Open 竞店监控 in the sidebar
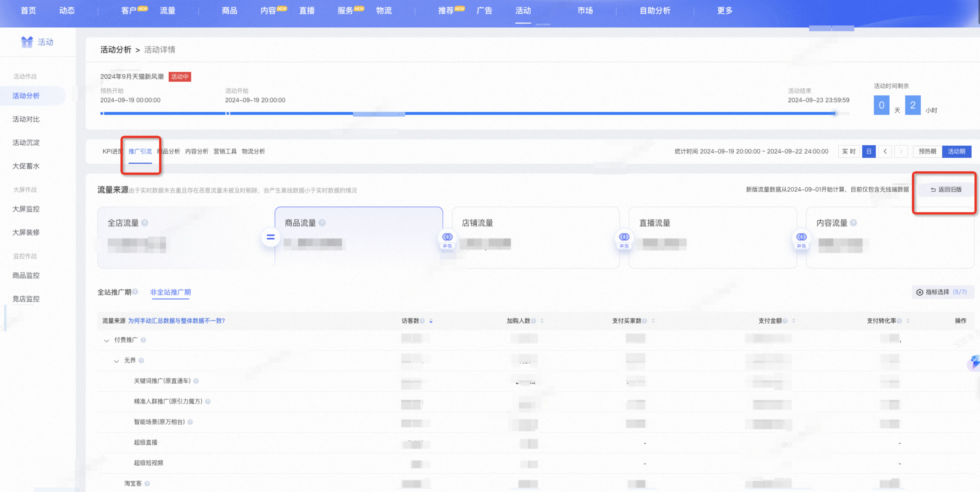The width and height of the screenshot is (980, 492). 26,299
